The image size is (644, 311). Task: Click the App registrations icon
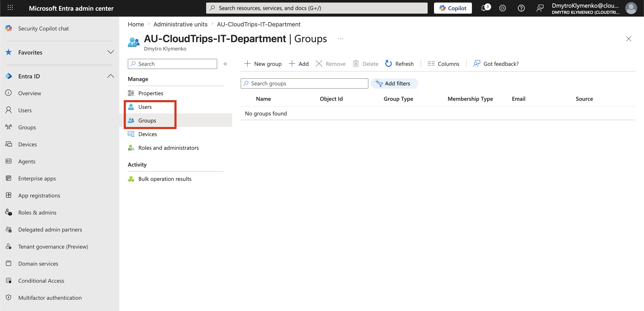[9, 195]
